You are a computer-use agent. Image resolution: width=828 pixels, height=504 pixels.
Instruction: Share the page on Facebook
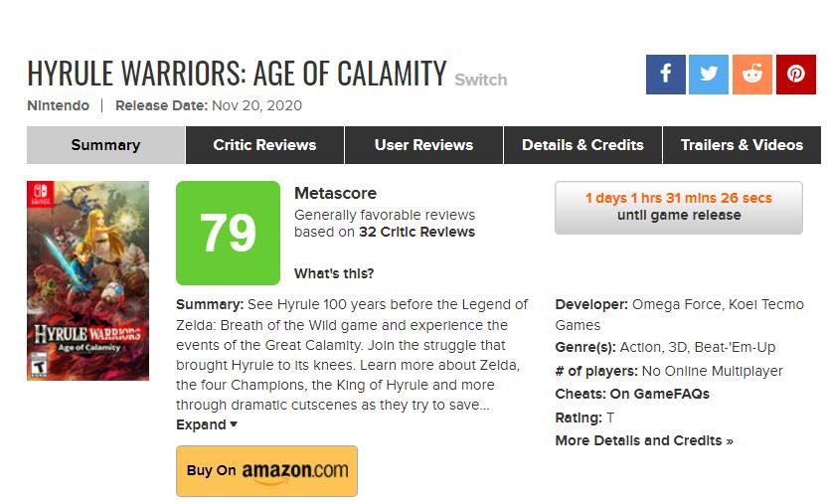click(x=665, y=75)
